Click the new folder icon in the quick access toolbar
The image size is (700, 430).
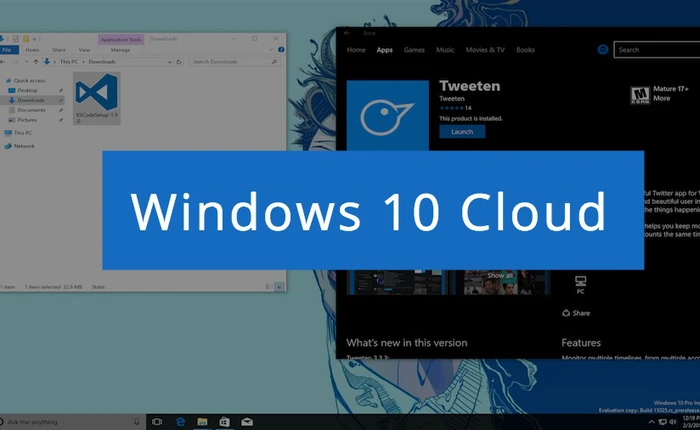point(26,39)
